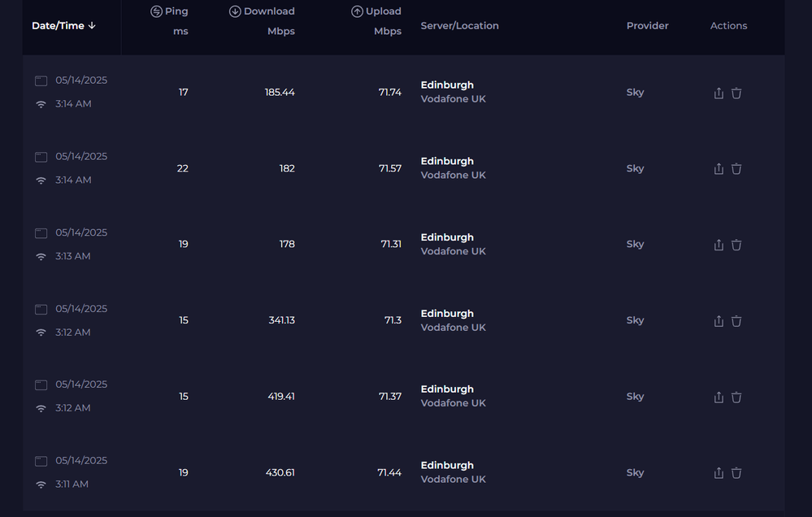Share the 419.41 Mbps download result
Screen dimensions: 812x517
click(719, 398)
